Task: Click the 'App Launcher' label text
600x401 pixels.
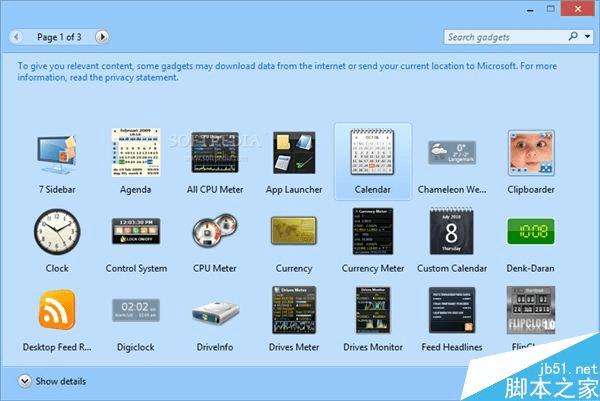Action: pos(294,190)
